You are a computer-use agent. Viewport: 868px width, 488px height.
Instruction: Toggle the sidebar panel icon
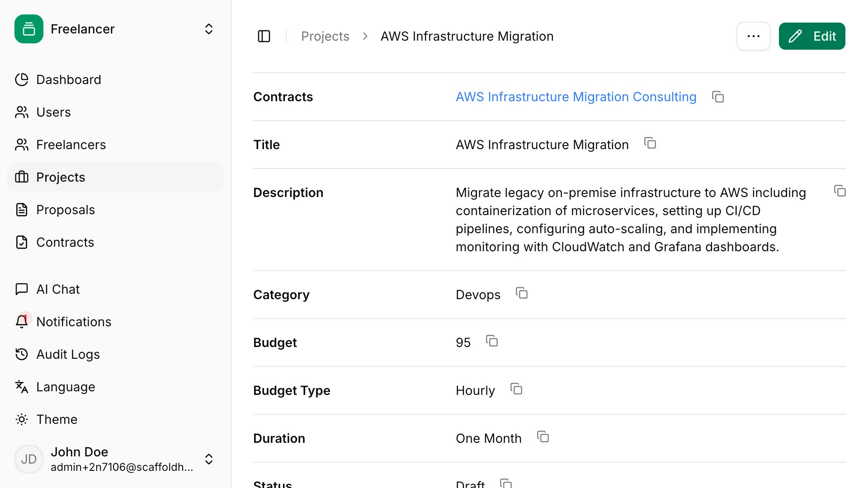(x=264, y=36)
